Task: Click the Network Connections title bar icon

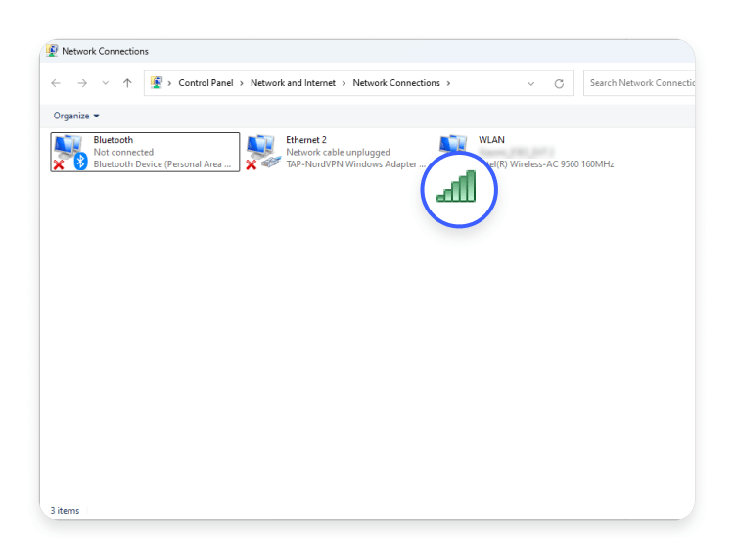Action: click(52, 51)
